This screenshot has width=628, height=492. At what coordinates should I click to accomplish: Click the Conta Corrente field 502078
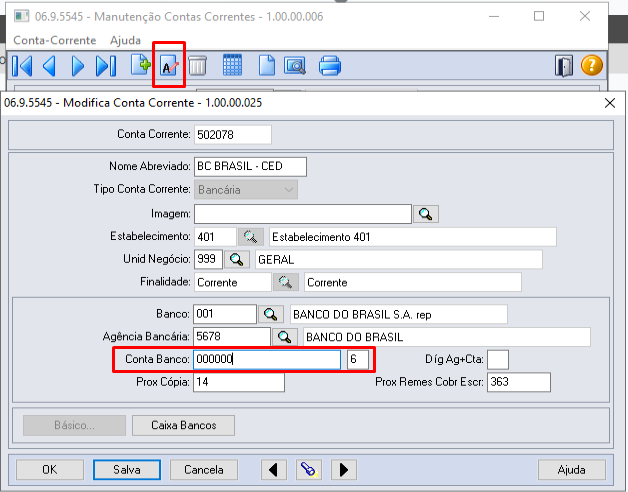[233, 135]
